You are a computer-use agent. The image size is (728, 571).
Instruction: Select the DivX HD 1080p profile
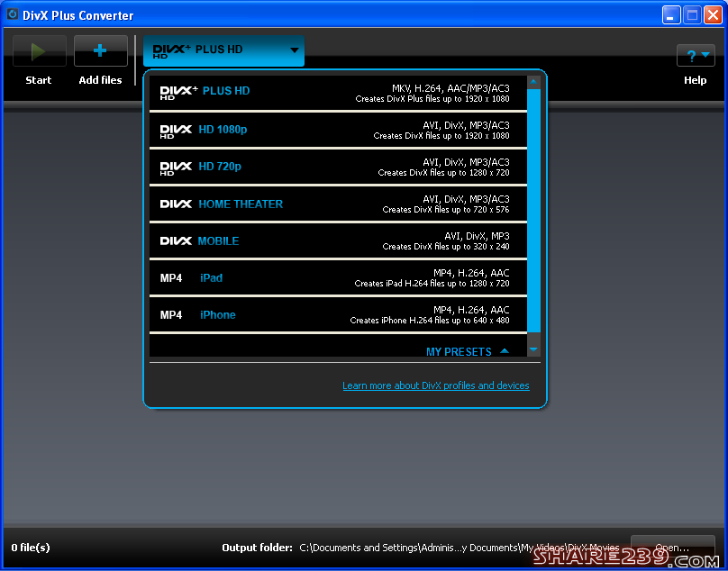coord(338,130)
